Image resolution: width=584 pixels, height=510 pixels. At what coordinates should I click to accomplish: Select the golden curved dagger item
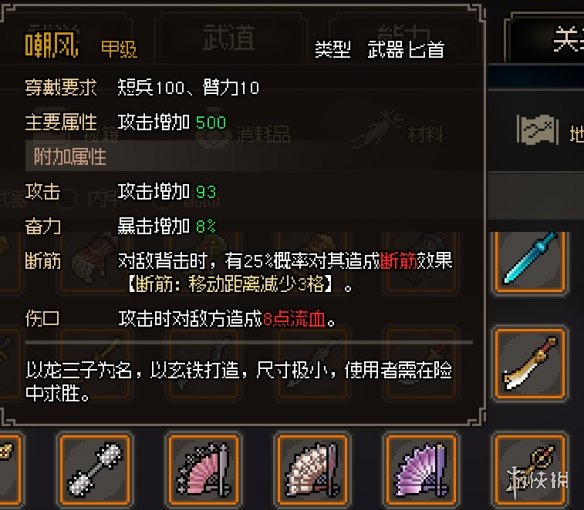(x=530, y=363)
